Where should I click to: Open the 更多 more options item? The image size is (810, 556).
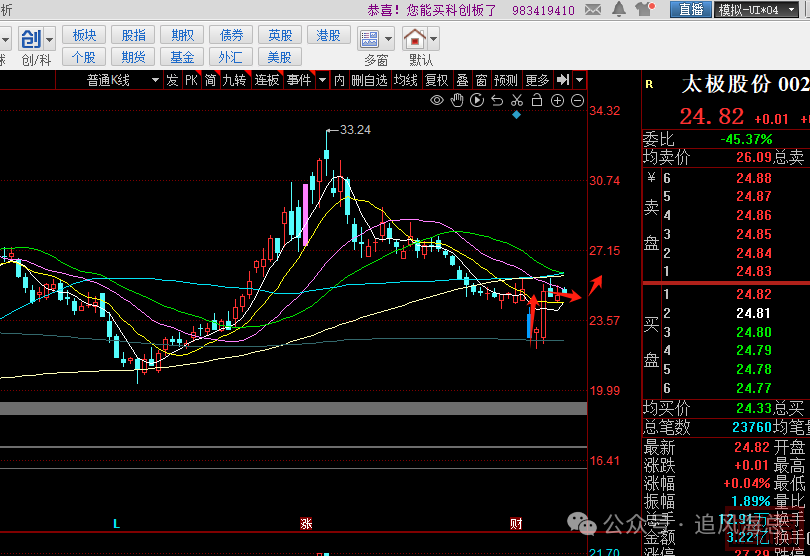(x=537, y=80)
